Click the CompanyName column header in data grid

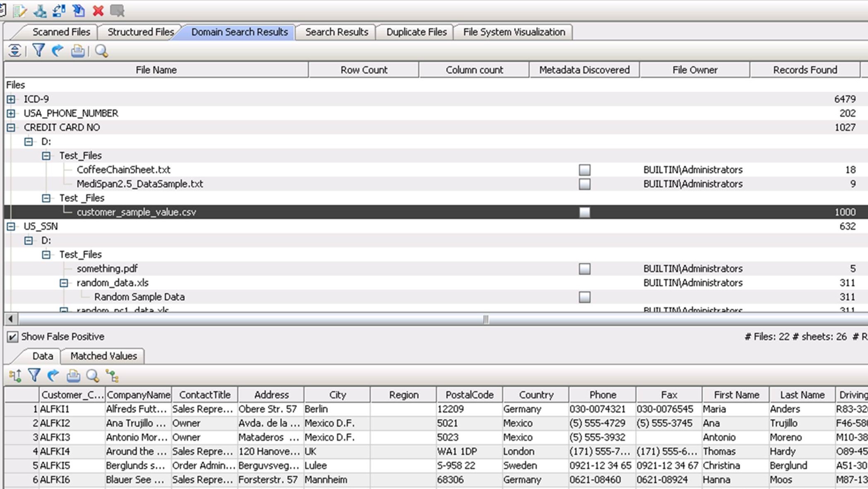(138, 395)
